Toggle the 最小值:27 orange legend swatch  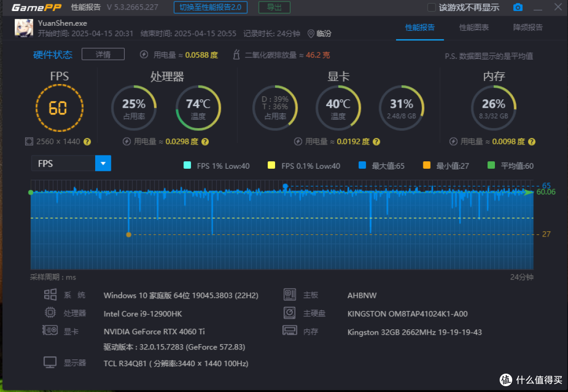click(x=427, y=166)
